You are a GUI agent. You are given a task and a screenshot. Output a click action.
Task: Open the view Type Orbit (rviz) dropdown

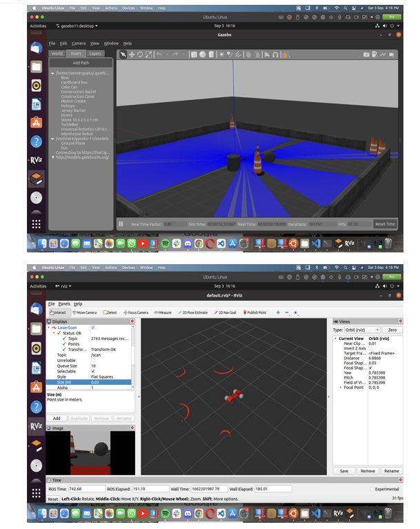(x=362, y=330)
